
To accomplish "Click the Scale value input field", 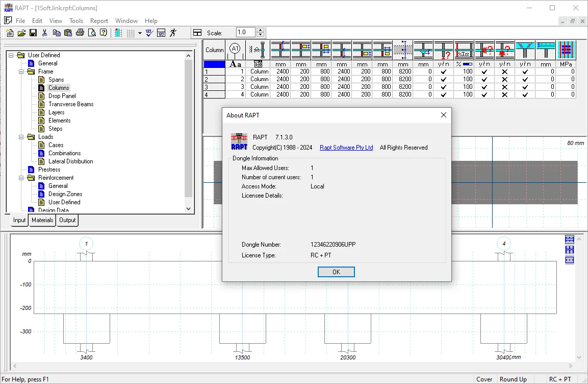I will point(246,33).
